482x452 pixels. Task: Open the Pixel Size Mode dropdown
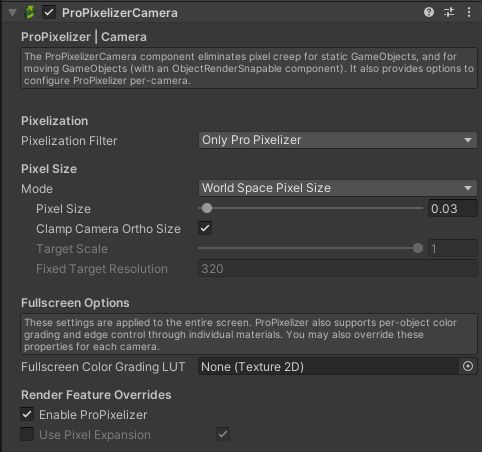[x=338, y=188]
